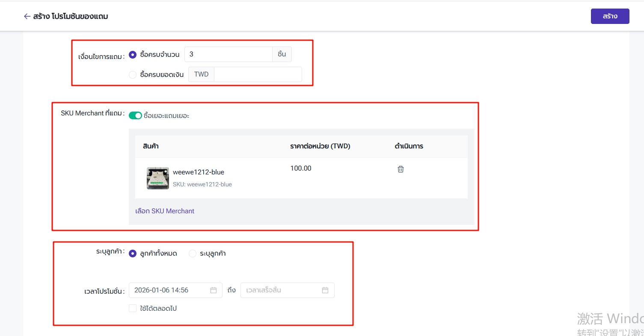
Task: Check the ใช้ได้ตลอดไป checkbox
Action: [x=133, y=308]
